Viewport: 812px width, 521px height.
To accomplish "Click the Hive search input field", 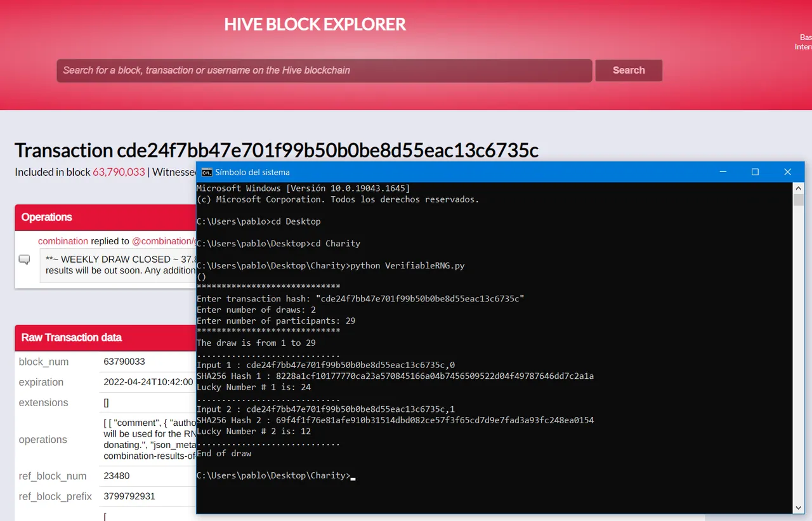I will click(x=324, y=70).
